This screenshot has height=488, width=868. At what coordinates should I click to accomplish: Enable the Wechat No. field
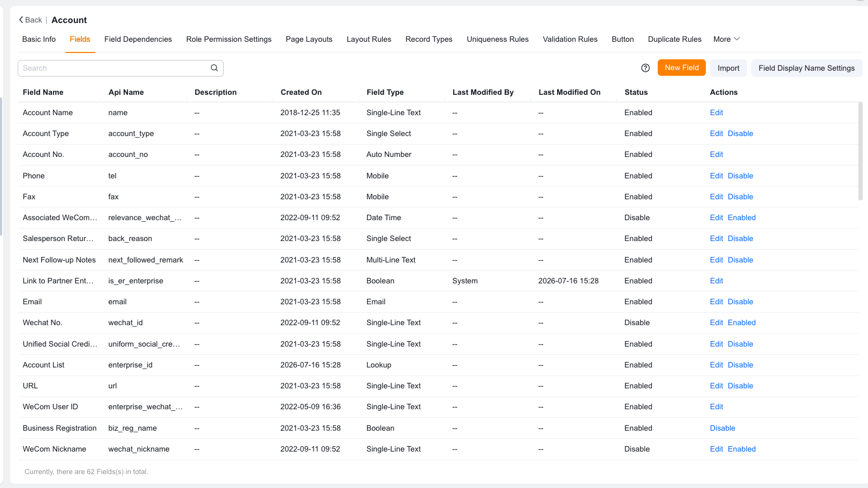(x=742, y=322)
